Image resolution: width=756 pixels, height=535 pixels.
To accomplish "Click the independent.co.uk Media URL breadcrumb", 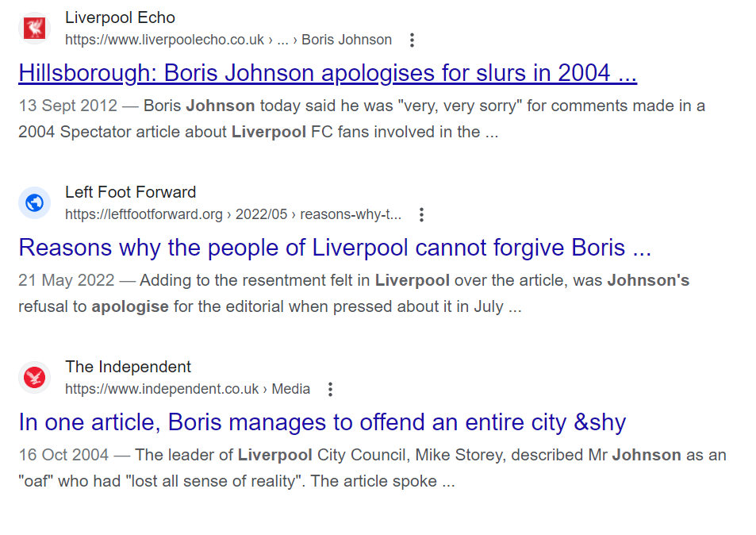I will tap(187, 389).
